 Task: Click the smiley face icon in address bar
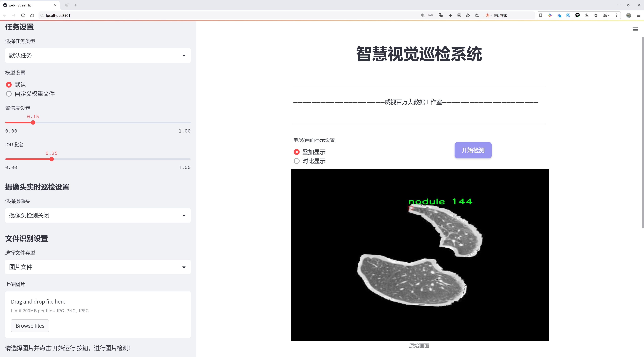pyautogui.click(x=459, y=15)
